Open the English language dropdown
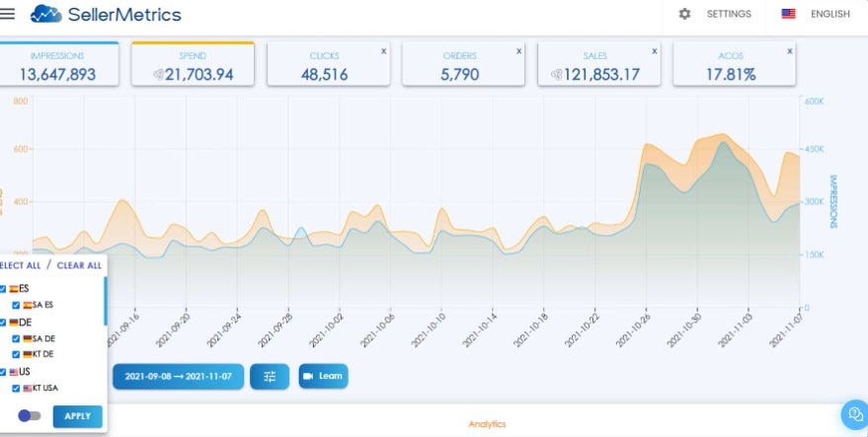868x437 pixels. 829,14
